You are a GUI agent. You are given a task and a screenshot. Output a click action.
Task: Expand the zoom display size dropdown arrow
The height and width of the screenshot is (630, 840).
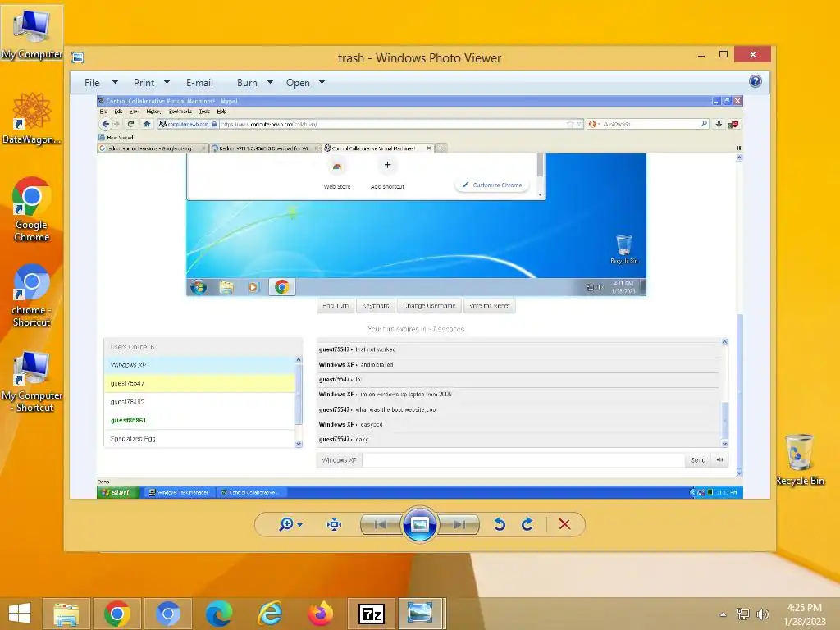click(300, 524)
